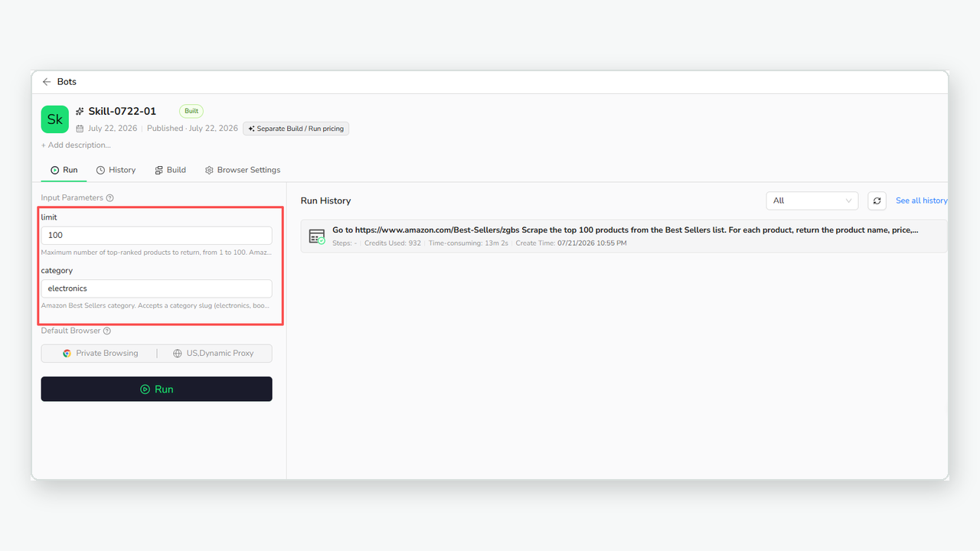This screenshot has height=551, width=980.
Task: Click Create Time 07/21/2026 10:55 PM
Action: coord(571,243)
